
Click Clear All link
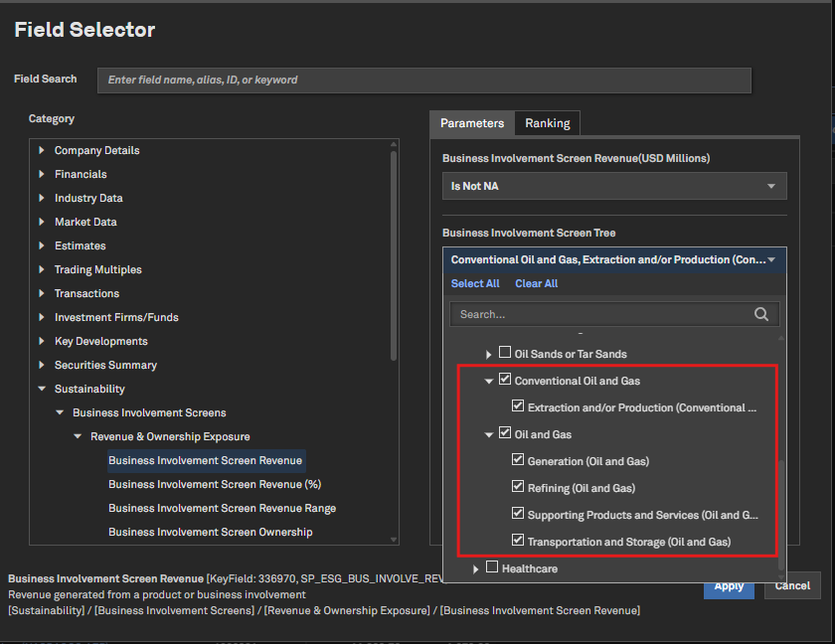536,283
